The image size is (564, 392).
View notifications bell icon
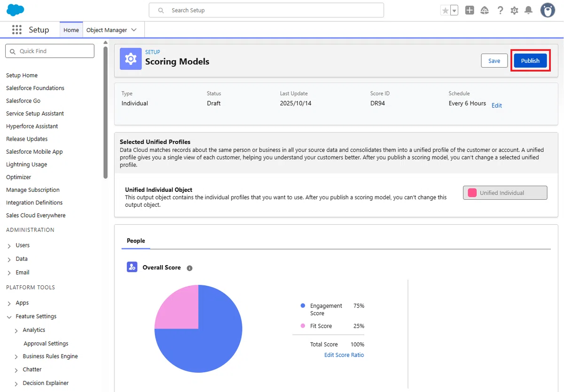pyautogui.click(x=529, y=10)
